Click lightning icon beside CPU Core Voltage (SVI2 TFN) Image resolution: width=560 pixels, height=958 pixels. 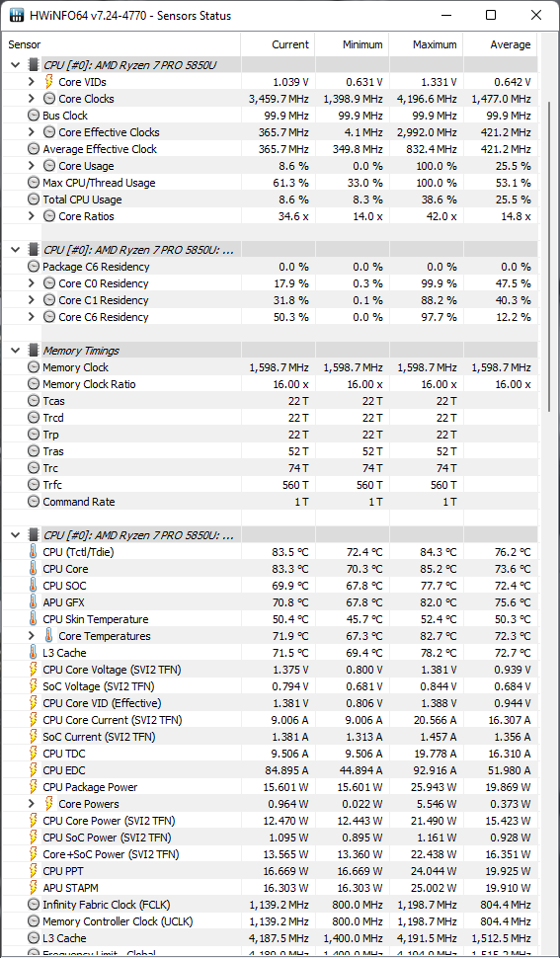pyautogui.click(x=34, y=670)
